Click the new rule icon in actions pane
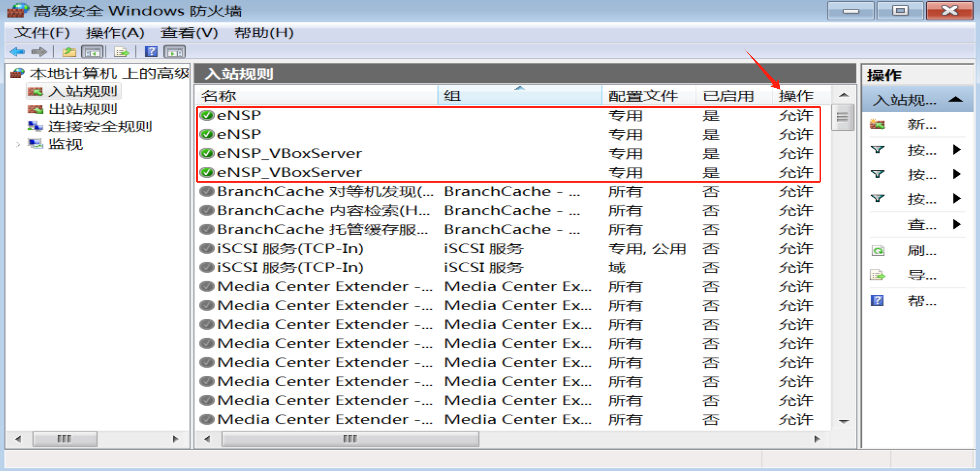 877,124
